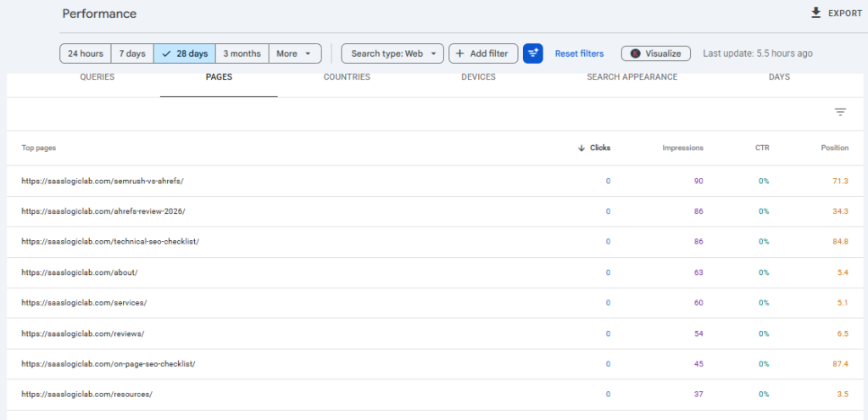This screenshot has width=868, height=420.
Task: Select the 28 days date range
Action: tap(185, 53)
